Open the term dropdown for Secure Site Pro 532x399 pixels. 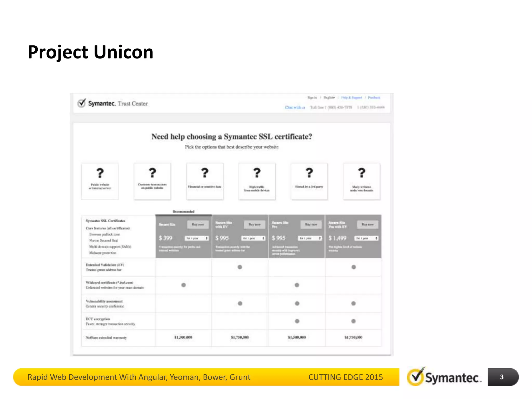[x=310, y=238]
